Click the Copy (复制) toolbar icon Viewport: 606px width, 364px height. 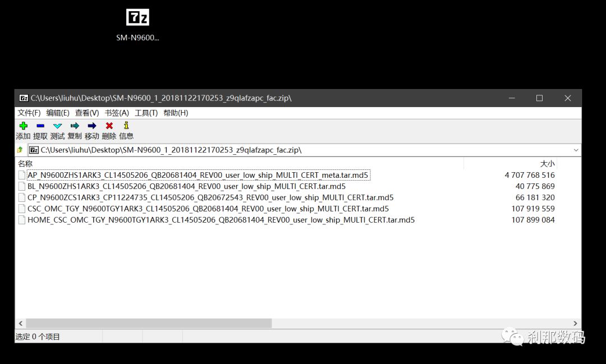[x=75, y=126]
